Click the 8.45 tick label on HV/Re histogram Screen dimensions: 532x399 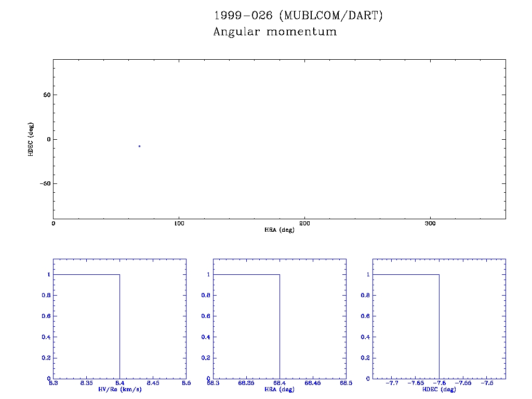pos(153,383)
